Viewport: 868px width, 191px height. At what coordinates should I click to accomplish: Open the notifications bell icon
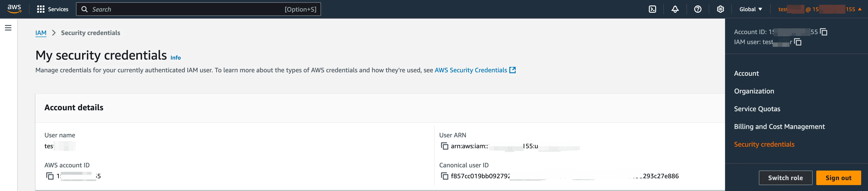click(x=675, y=9)
